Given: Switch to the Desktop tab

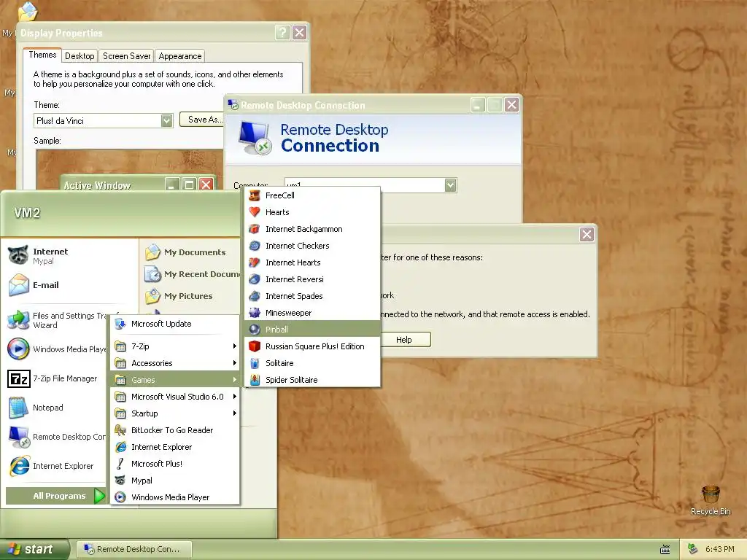Looking at the screenshot, I should coord(80,55).
